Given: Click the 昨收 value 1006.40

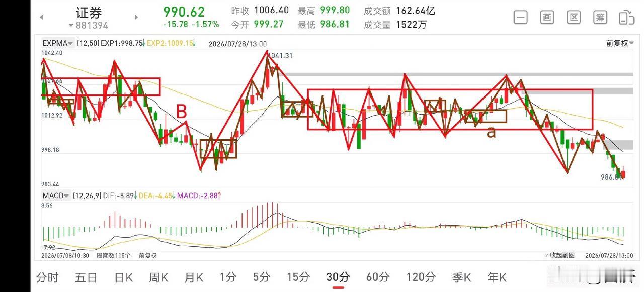Looking at the screenshot, I should [271, 10].
